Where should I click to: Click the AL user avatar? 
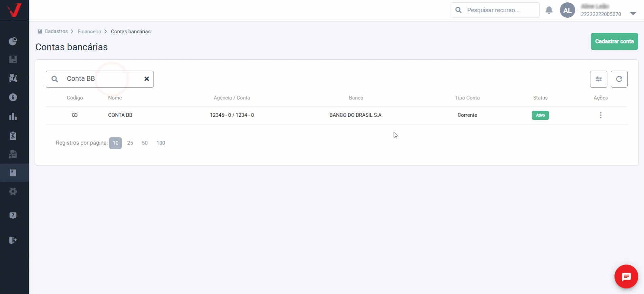(x=567, y=10)
